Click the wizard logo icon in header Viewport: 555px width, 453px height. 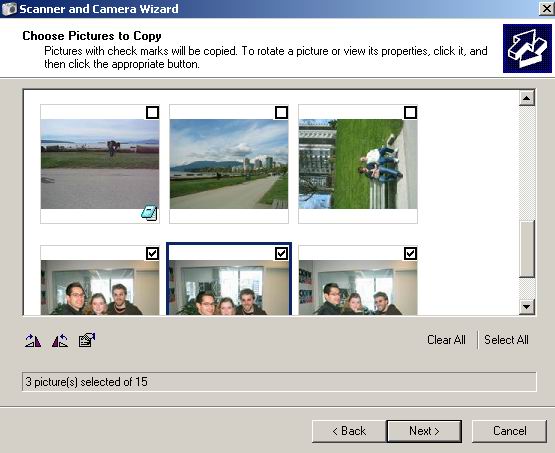(x=527, y=48)
